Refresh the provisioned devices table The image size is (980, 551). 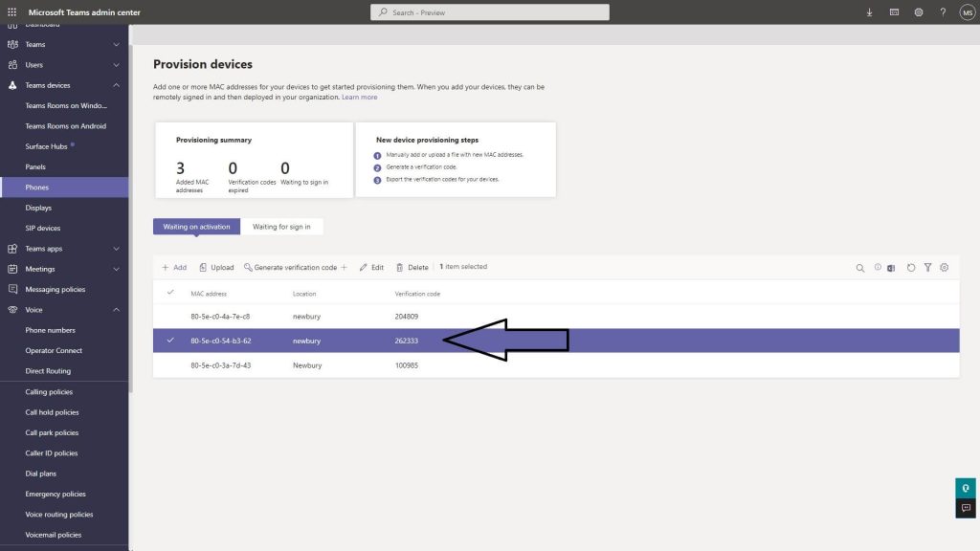pyautogui.click(x=911, y=268)
